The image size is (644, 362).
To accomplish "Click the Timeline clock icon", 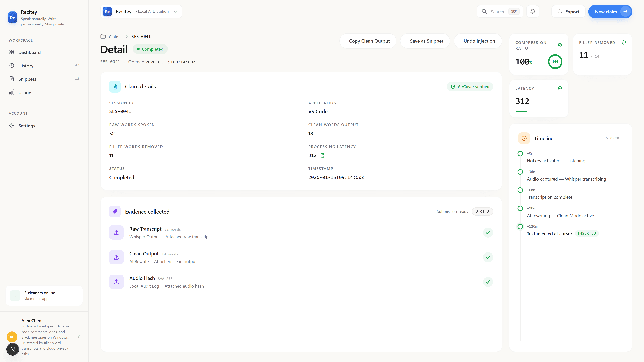I will tap(524, 138).
